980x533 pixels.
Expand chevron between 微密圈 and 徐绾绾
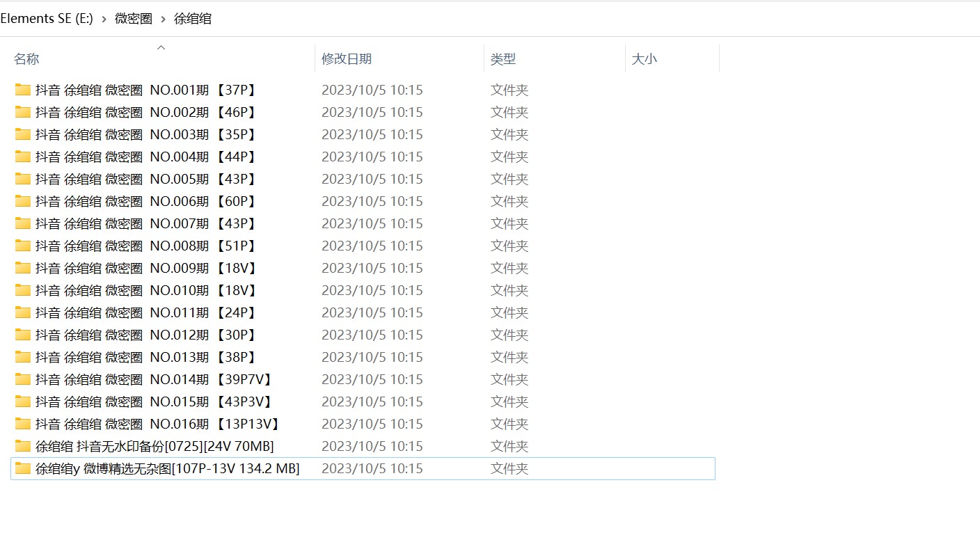tap(164, 19)
